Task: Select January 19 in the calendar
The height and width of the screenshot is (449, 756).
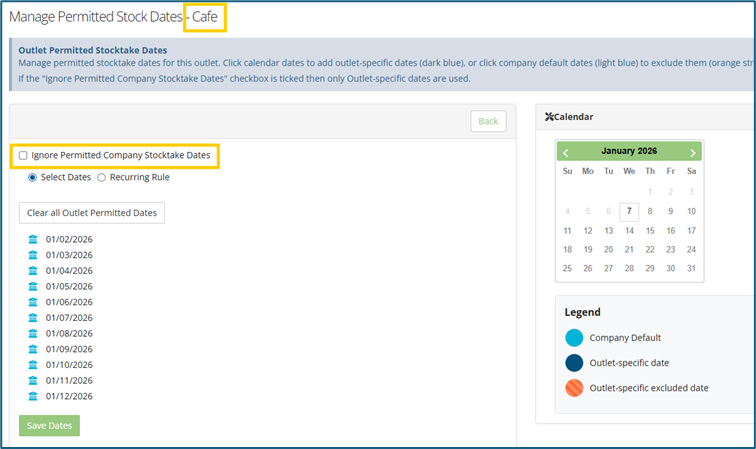Action: [x=588, y=249]
